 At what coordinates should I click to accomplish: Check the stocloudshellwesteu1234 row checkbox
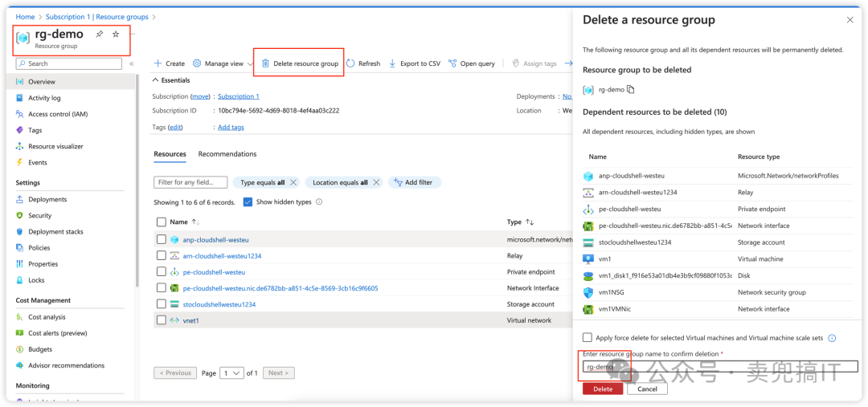[x=161, y=303]
